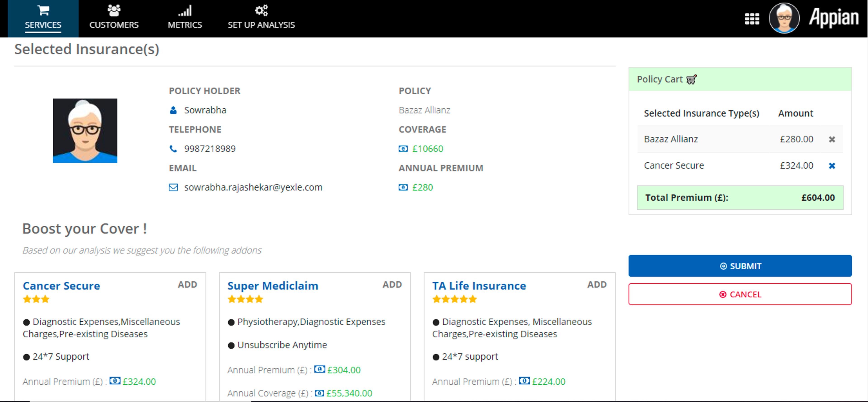The height and width of the screenshot is (402, 868).
Task: Click the shopping cart icon in Policy Cart
Action: pyautogui.click(x=691, y=79)
